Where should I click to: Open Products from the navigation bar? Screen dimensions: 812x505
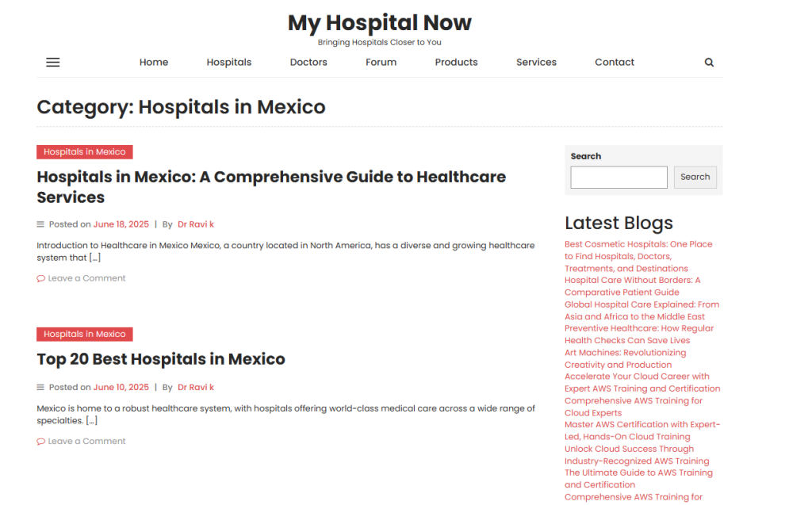[x=456, y=63]
